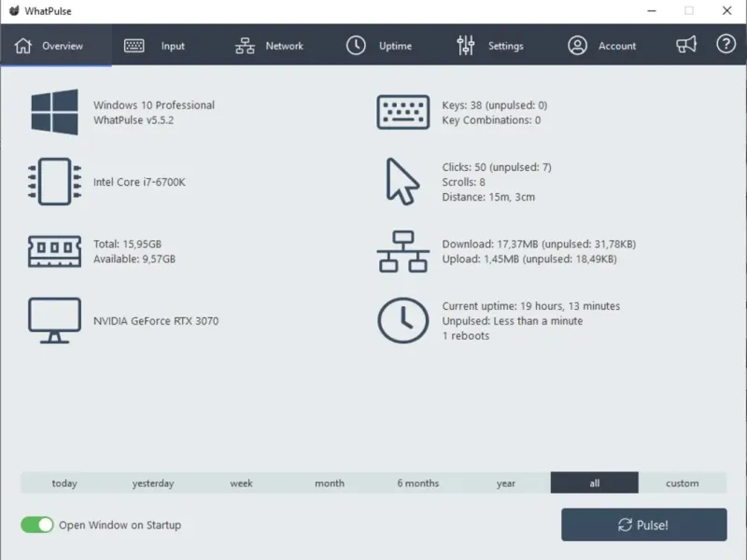Click the Unpulsed: Less than a minute text

pos(512,321)
